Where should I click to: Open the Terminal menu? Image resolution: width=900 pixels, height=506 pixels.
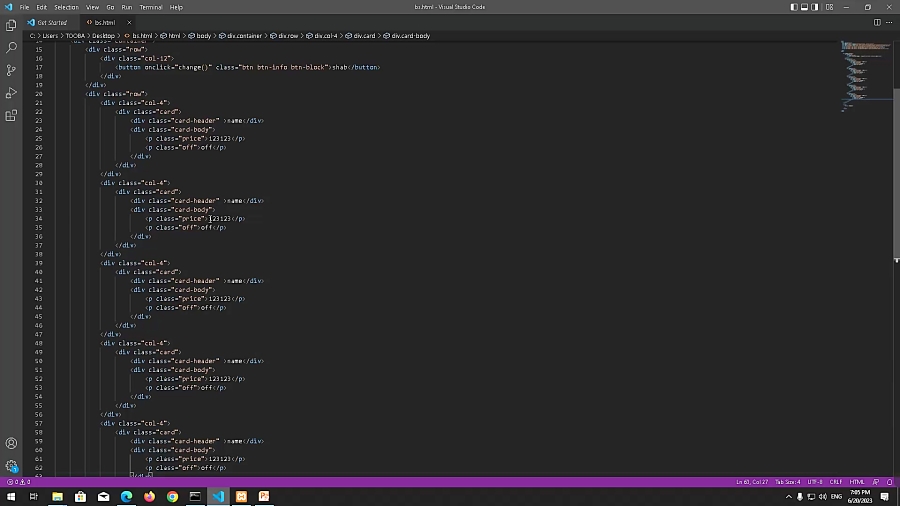(x=151, y=7)
